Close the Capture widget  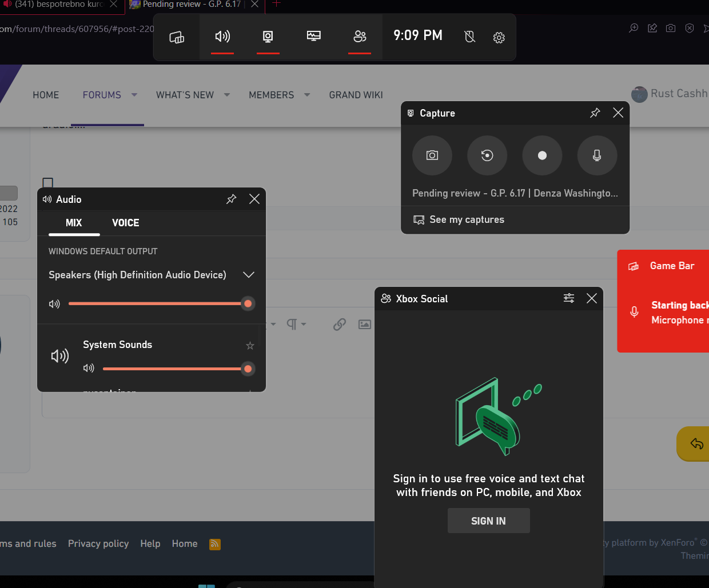coord(618,113)
